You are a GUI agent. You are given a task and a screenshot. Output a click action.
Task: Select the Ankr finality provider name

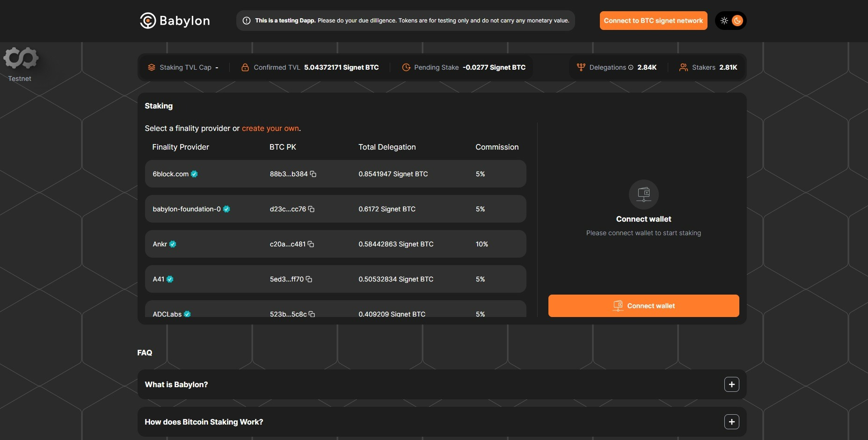coord(160,244)
